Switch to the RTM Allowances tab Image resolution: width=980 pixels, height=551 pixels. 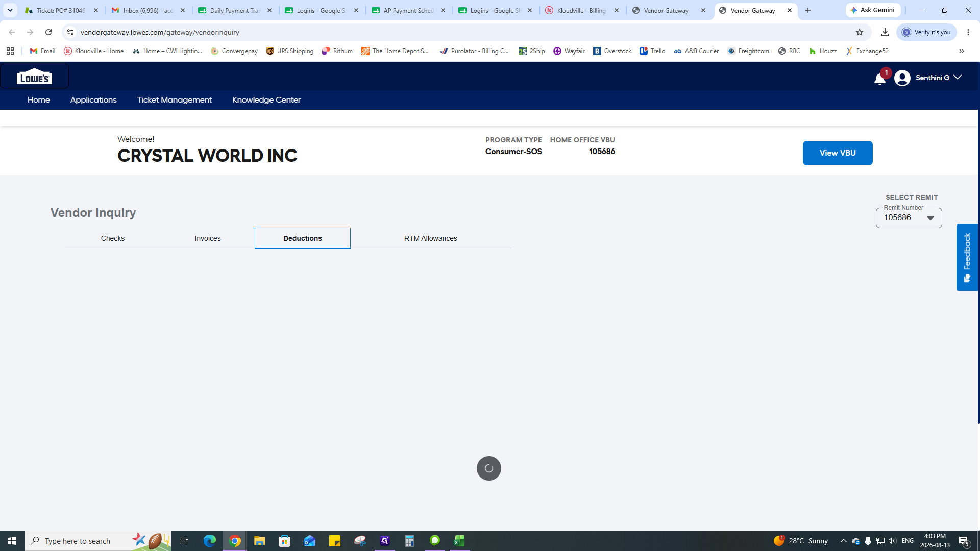pos(431,238)
